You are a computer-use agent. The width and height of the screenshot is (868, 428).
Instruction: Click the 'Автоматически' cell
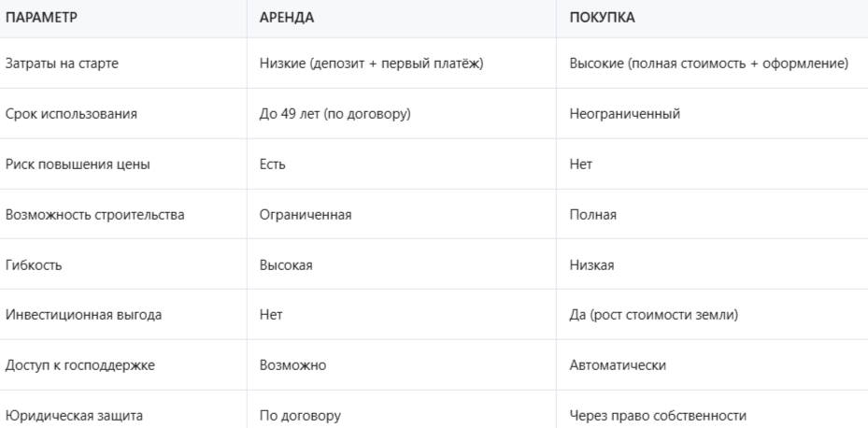(x=618, y=365)
